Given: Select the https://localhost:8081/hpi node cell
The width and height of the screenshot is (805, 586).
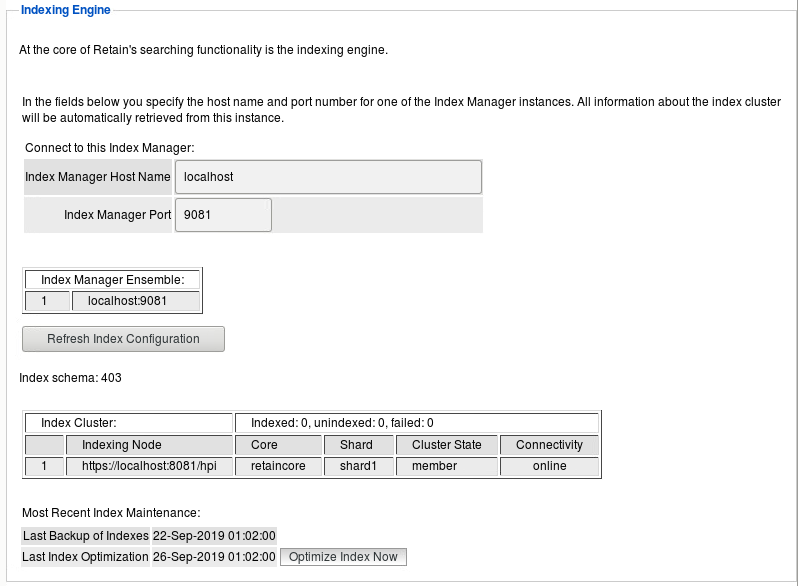Looking at the screenshot, I should pyautogui.click(x=149, y=466).
